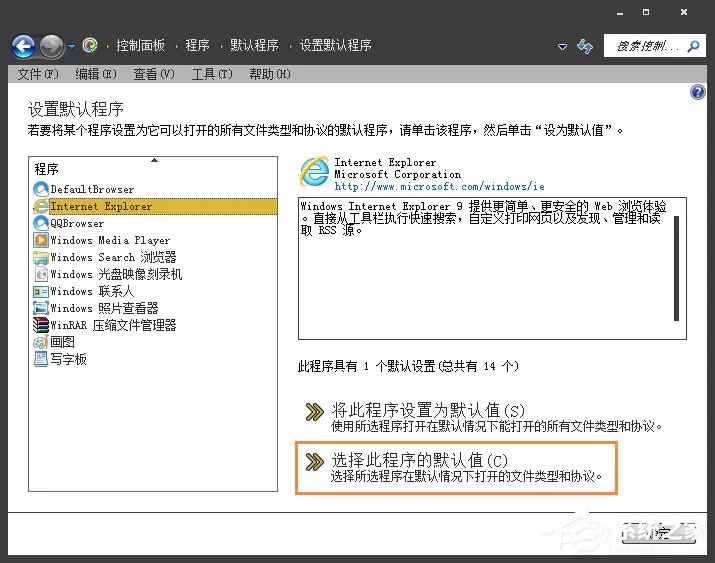
Task: Click 默认程序 breadcrumb
Action: [x=254, y=45]
